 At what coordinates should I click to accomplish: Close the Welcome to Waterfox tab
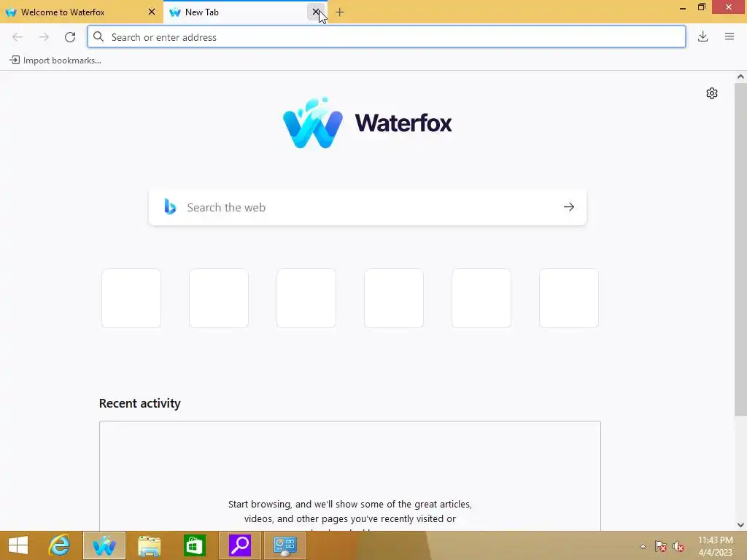pos(152,12)
